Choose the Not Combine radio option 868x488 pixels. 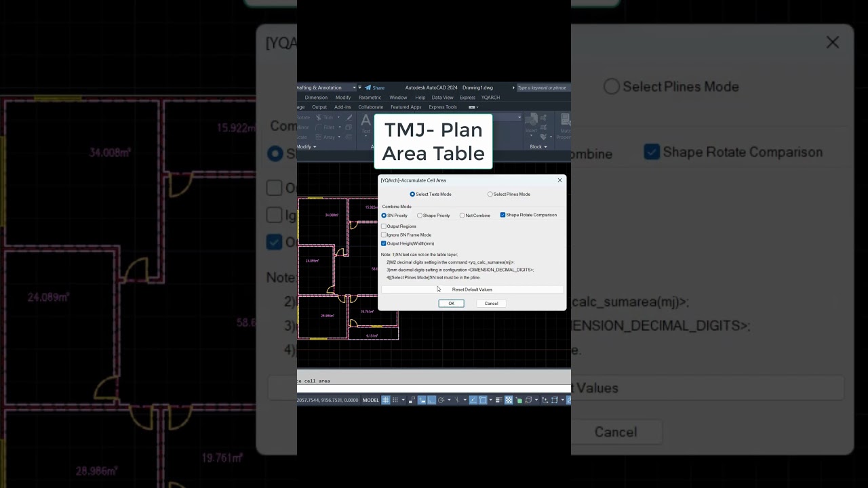[x=462, y=216]
